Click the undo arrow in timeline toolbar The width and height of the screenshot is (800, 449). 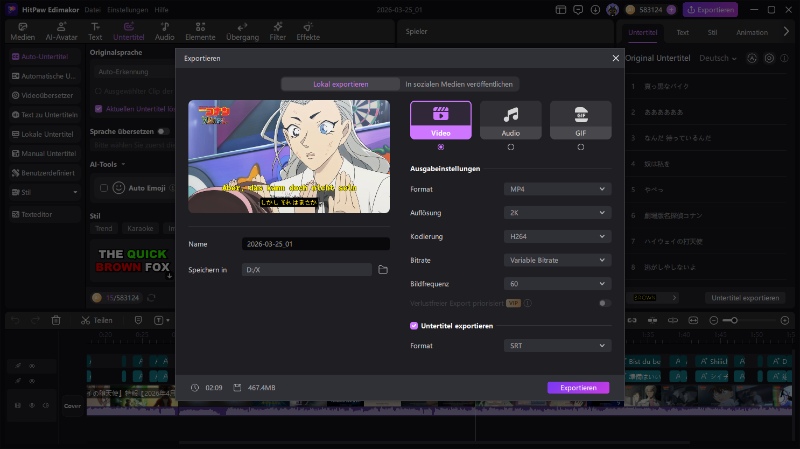click(x=15, y=320)
